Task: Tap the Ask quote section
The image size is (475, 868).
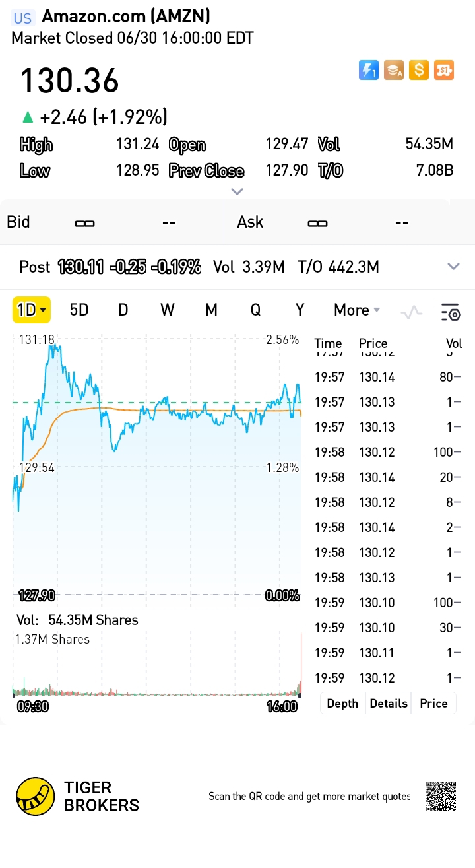Action: click(350, 222)
